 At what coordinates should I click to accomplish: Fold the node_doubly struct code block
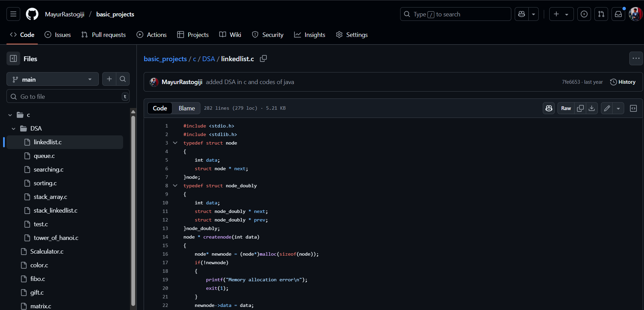(x=175, y=186)
